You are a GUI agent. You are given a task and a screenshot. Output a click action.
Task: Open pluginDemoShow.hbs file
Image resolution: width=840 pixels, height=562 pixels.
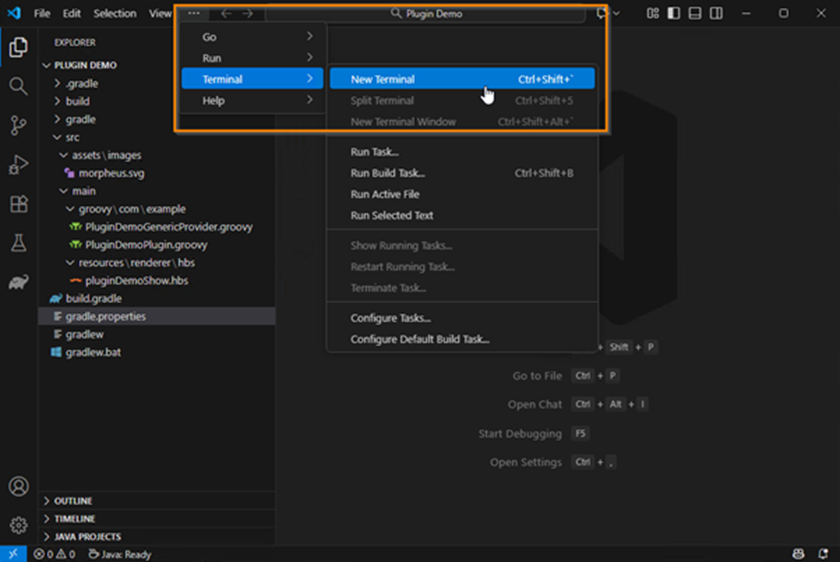[x=157, y=280]
